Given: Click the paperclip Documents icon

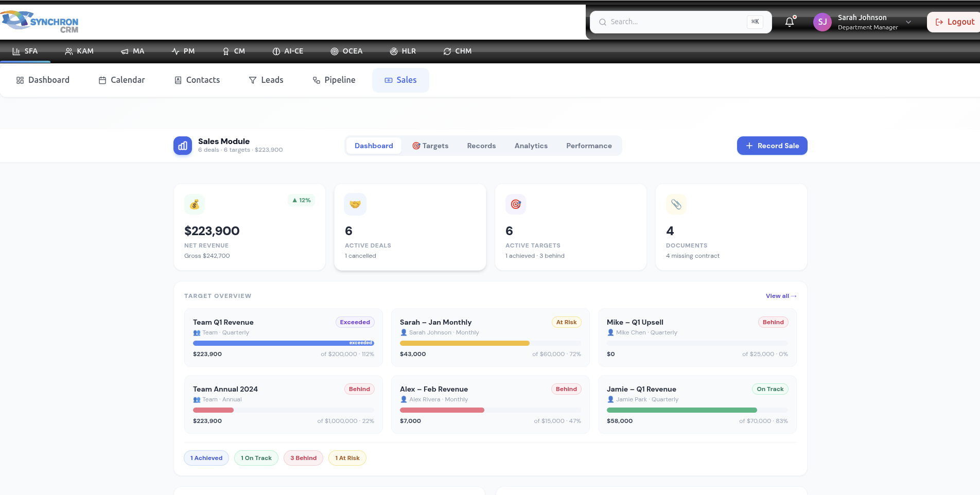Looking at the screenshot, I should coord(676,204).
